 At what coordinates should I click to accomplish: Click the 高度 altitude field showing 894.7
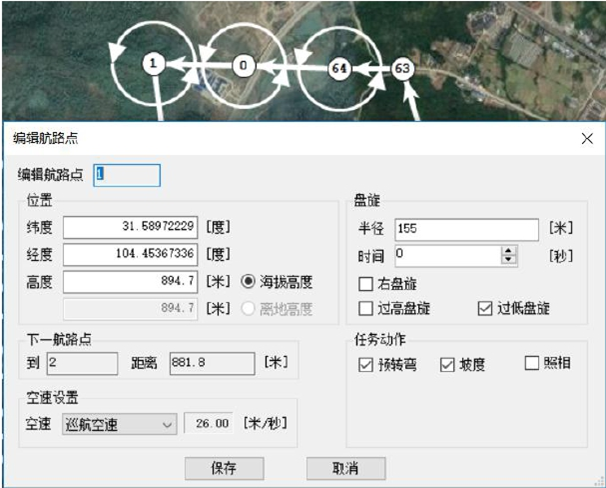pos(131,282)
